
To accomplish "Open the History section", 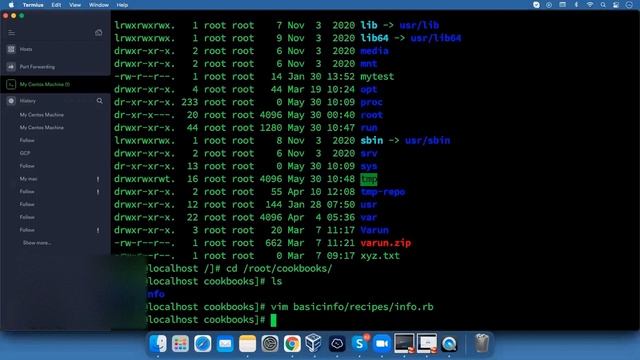I will (x=28, y=101).
